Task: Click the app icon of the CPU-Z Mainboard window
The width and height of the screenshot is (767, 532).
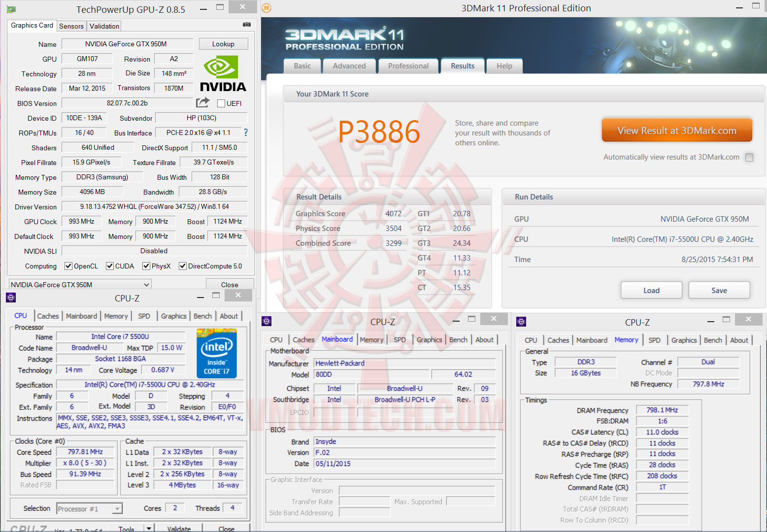Action: [267, 321]
